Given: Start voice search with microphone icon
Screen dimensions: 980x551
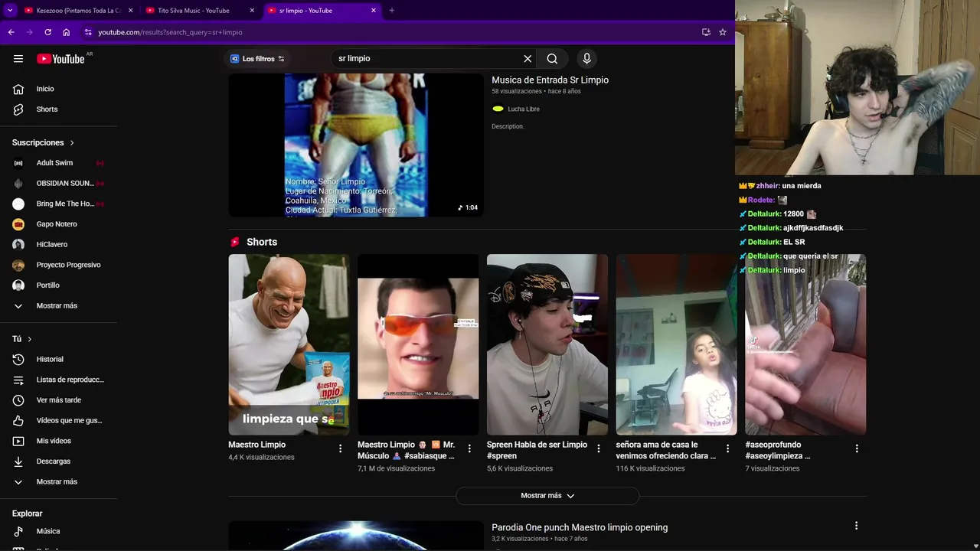Looking at the screenshot, I should (x=586, y=59).
